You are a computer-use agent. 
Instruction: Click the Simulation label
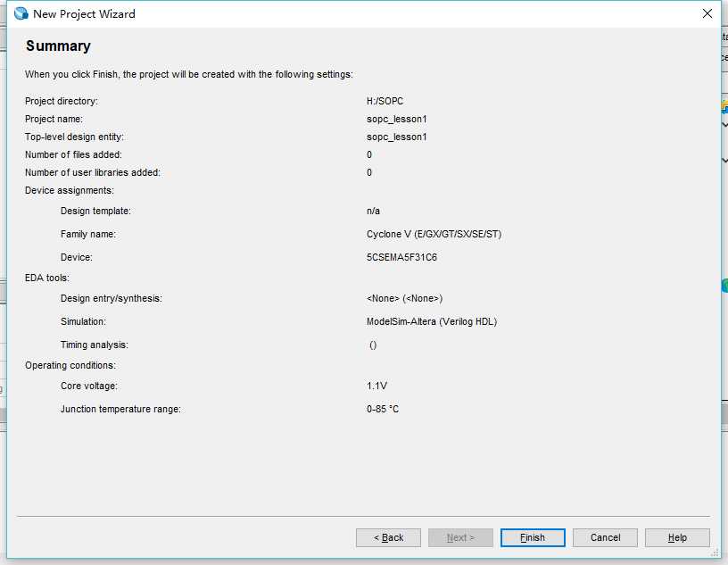click(x=83, y=321)
